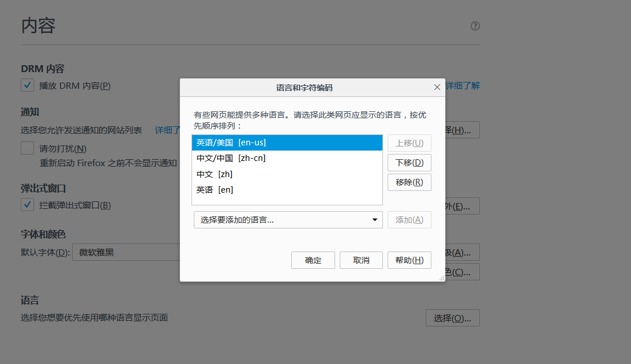This screenshot has height=364, width=631.
Task: Click the 移除(R) button
Action: pos(409,182)
